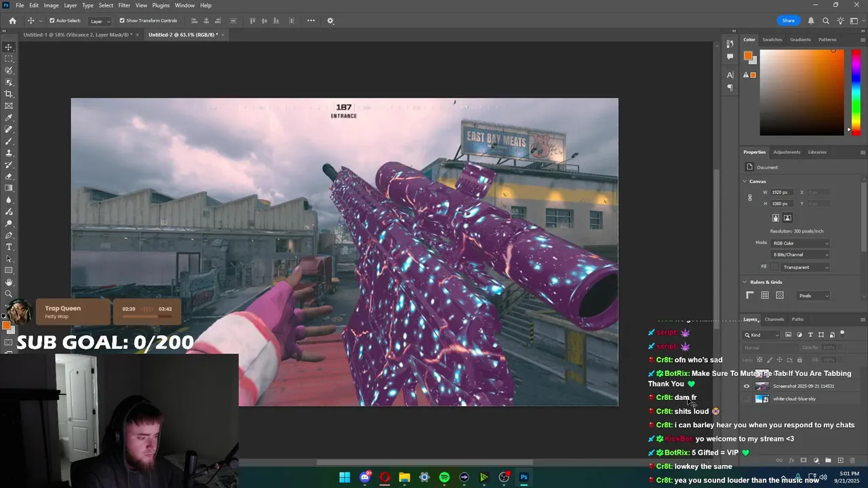Viewport: 868px width, 488px height.
Task: Select the Eyedropper tool
Action: (9, 118)
